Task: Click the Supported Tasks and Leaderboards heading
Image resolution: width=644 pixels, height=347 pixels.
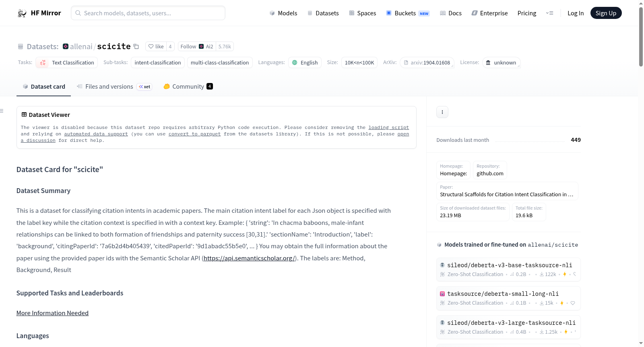Action: coord(70,293)
